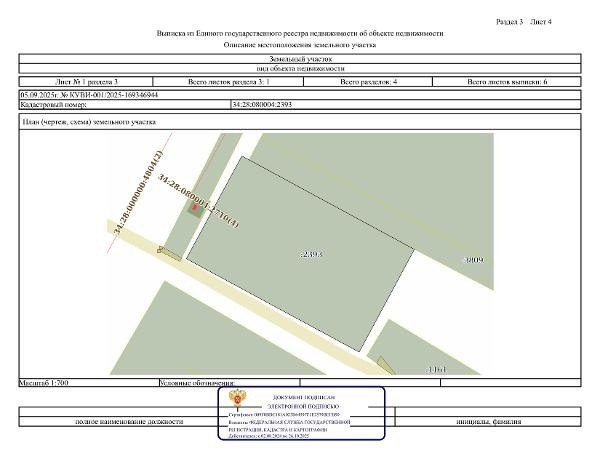Image resolution: width=600 pixels, height=464 pixels.
Task: Click the small red building marker on the map
Action: coord(194,207)
